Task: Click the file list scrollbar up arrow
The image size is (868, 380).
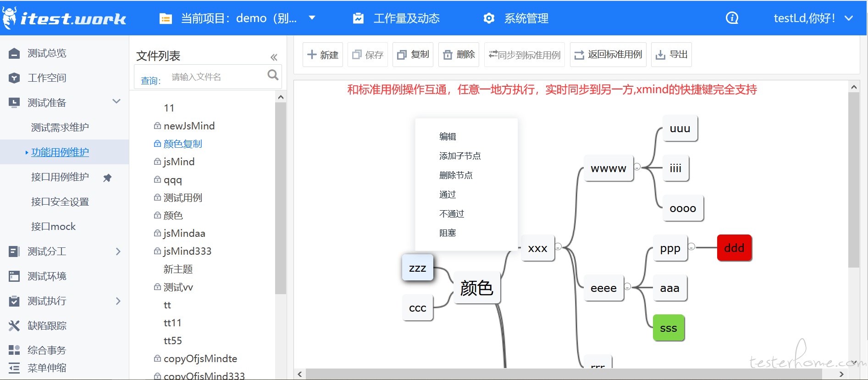Action: pos(281,97)
